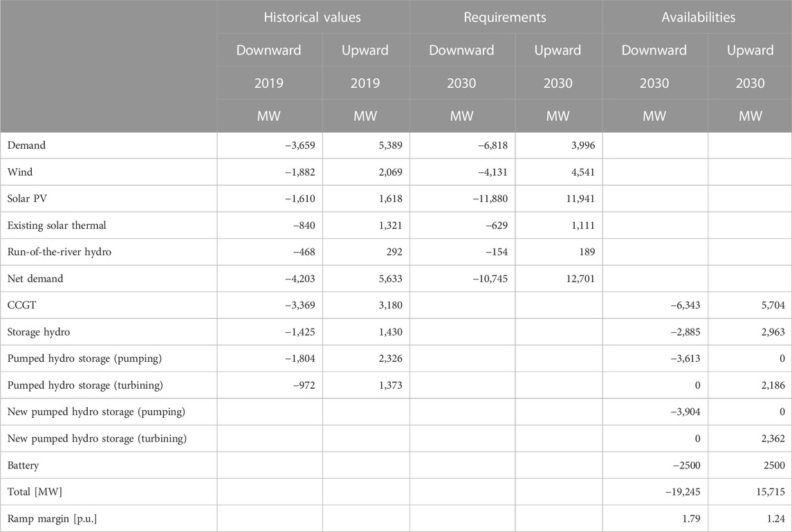Click the Storage hydro availability −2,885

click(x=685, y=333)
